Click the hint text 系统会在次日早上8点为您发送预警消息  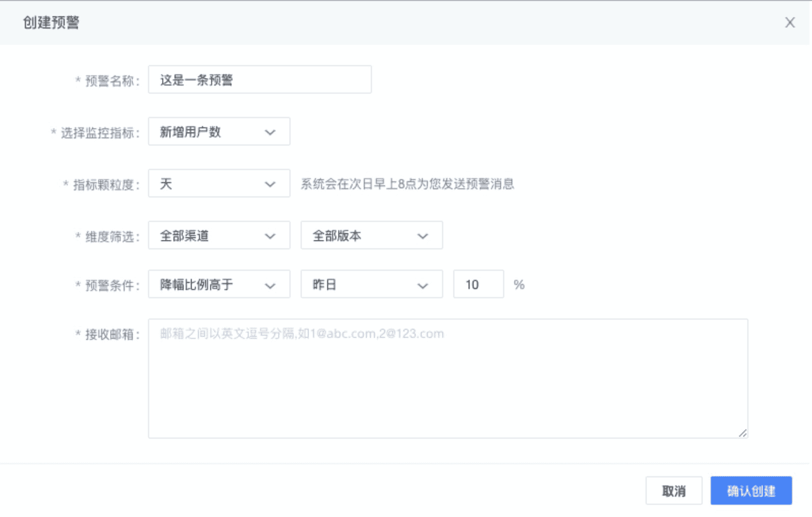(407, 184)
